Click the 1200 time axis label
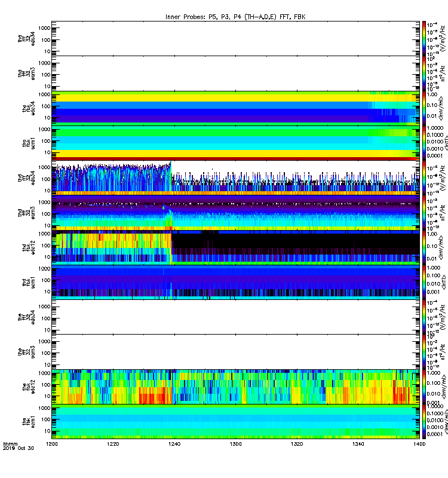Image resolution: width=448 pixels, height=478 pixels. pos(52,444)
